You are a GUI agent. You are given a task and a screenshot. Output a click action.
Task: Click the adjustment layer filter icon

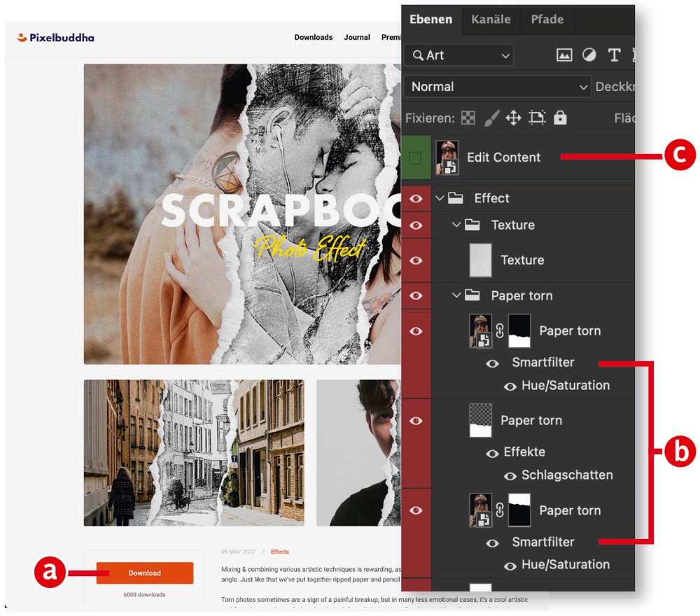pyautogui.click(x=589, y=55)
